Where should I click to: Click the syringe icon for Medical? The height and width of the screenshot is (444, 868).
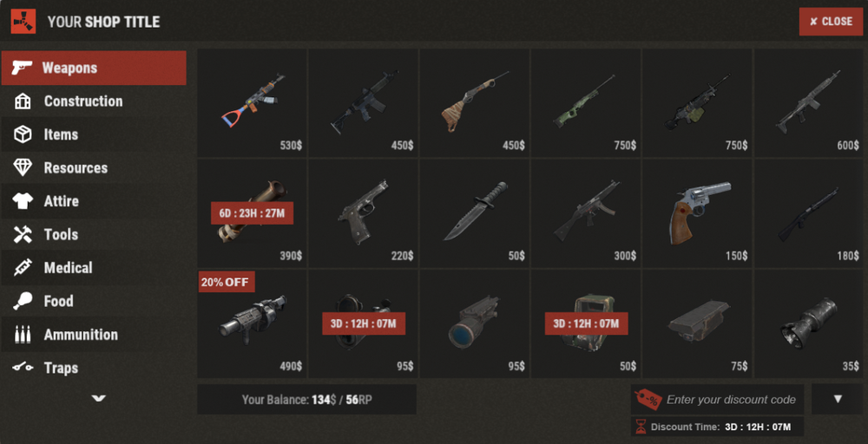pos(23,268)
